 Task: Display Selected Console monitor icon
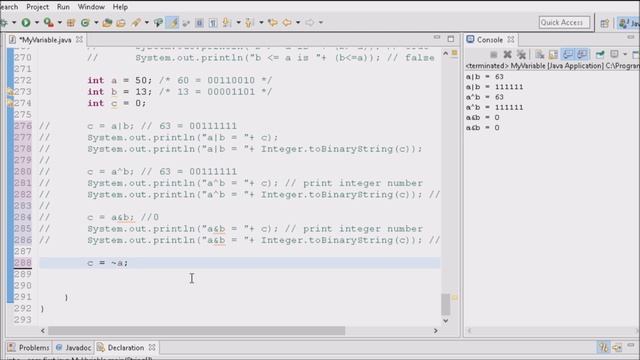click(x=613, y=54)
